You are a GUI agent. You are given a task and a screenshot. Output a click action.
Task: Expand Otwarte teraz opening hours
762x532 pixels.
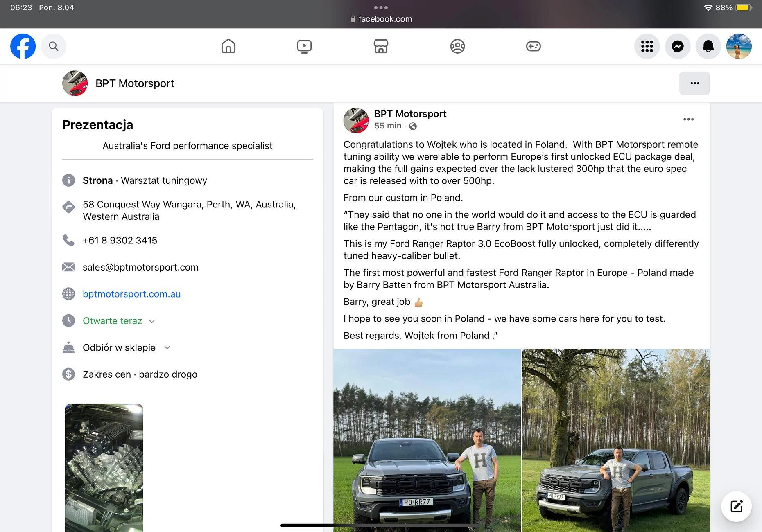(119, 321)
